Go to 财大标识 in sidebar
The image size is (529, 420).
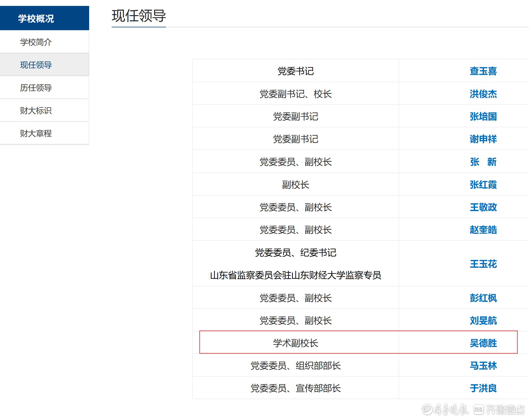coord(36,110)
